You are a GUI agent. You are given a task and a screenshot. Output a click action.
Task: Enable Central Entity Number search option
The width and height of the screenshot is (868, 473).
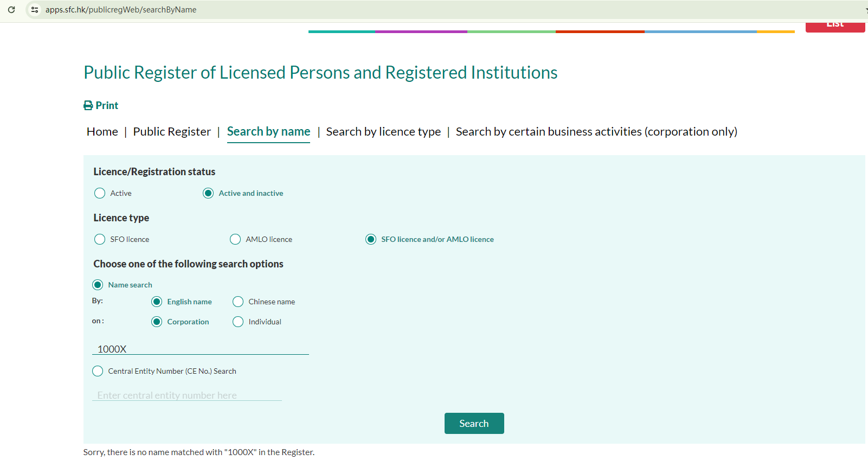[x=98, y=371]
